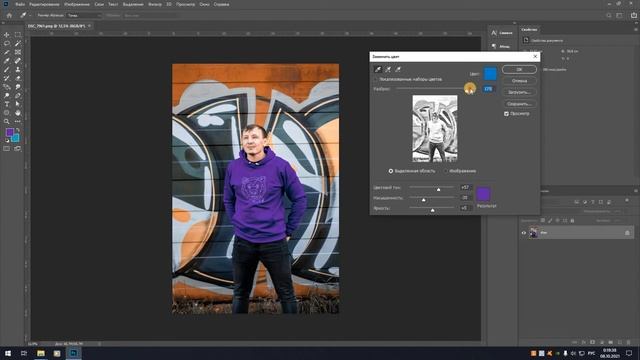Click purple Результат swatch in dialog
Viewport: 640px width, 360px height.
483,194
